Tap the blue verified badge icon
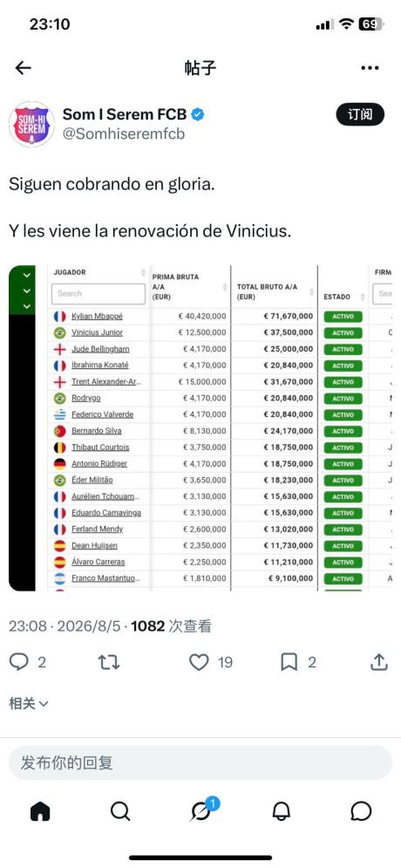401x868 pixels. (x=198, y=114)
